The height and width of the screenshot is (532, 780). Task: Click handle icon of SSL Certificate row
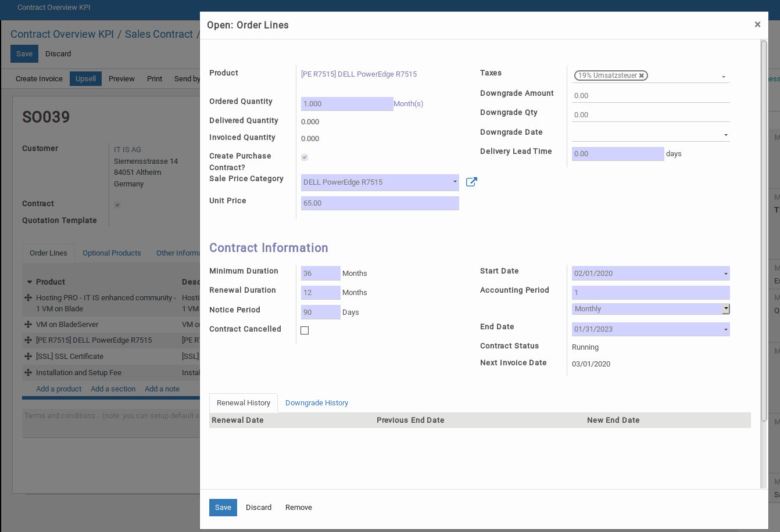[28, 357]
